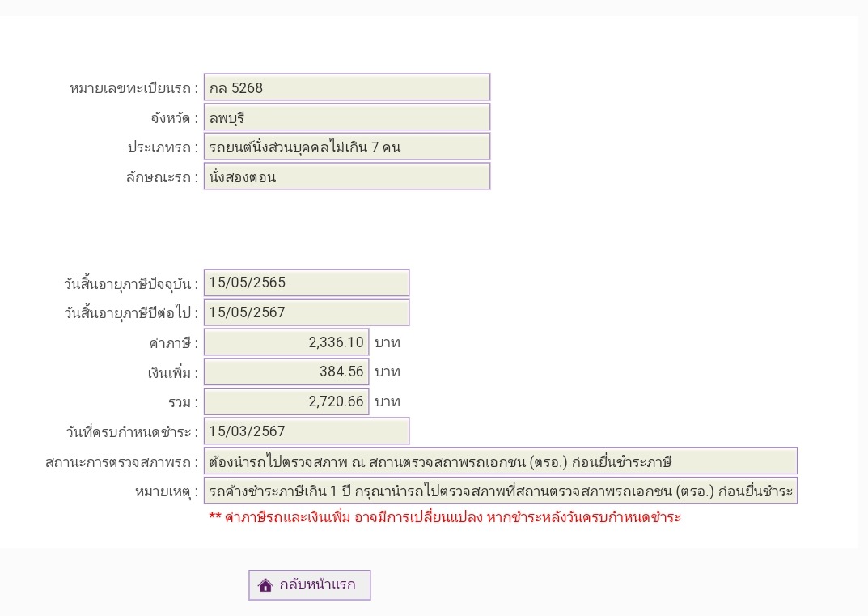Select the สถานะการตรวจสภาพรถ status field

tap(501, 461)
